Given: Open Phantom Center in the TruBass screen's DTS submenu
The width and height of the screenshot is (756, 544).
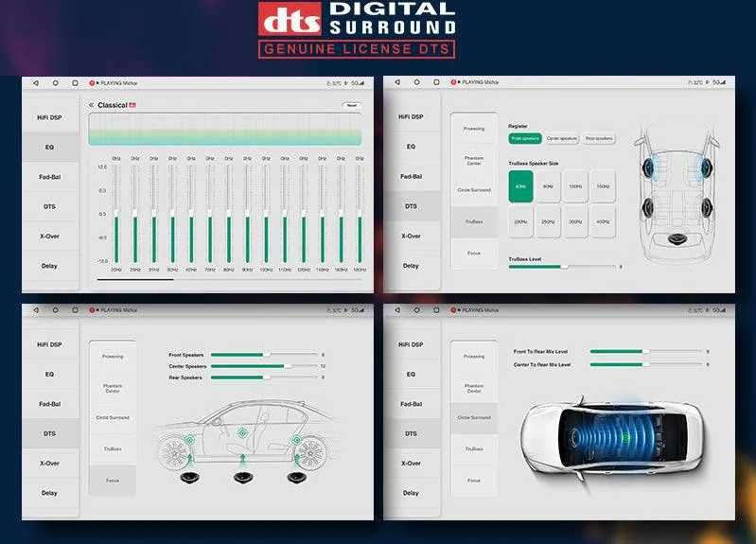Looking at the screenshot, I should pyautogui.click(x=474, y=161).
